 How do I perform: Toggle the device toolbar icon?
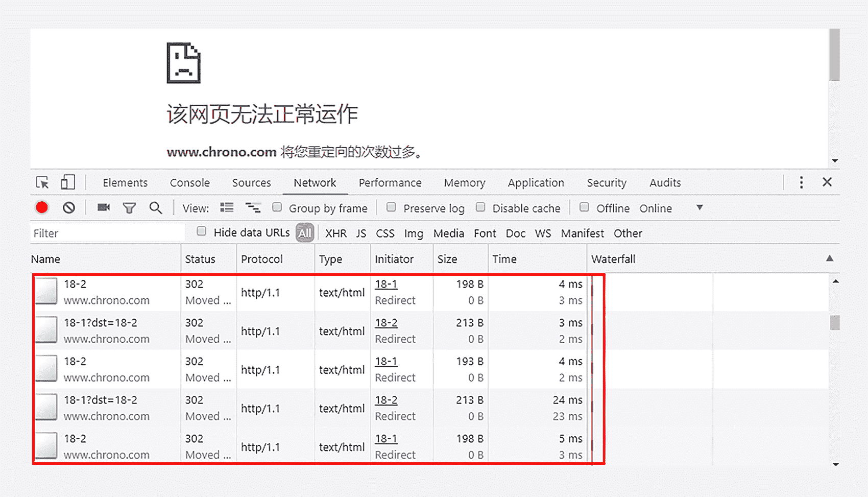pyautogui.click(x=67, y=182)
